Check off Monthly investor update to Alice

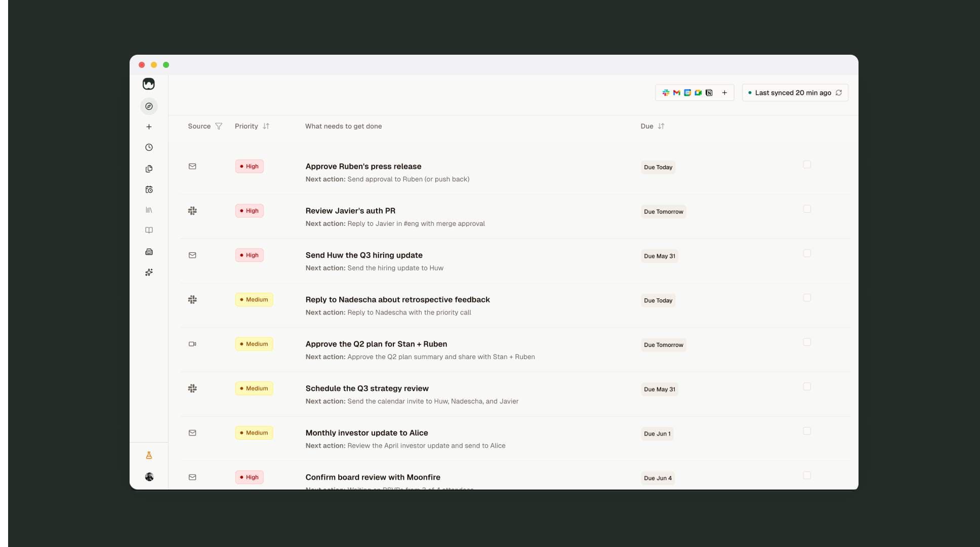tap(807, 431)
